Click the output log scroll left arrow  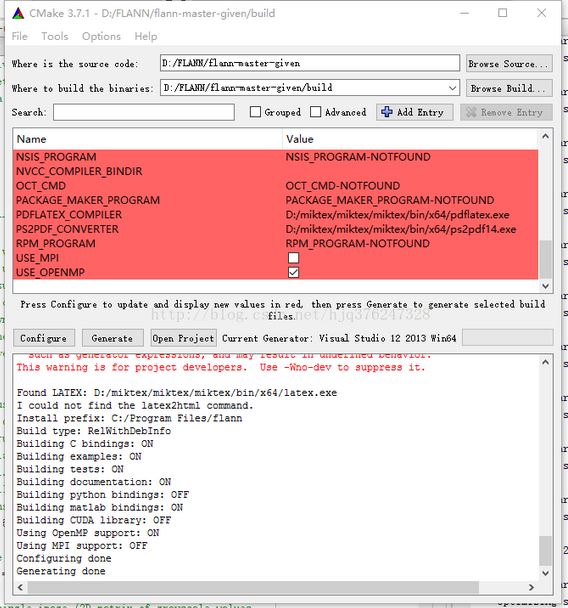tap(21, 587)
